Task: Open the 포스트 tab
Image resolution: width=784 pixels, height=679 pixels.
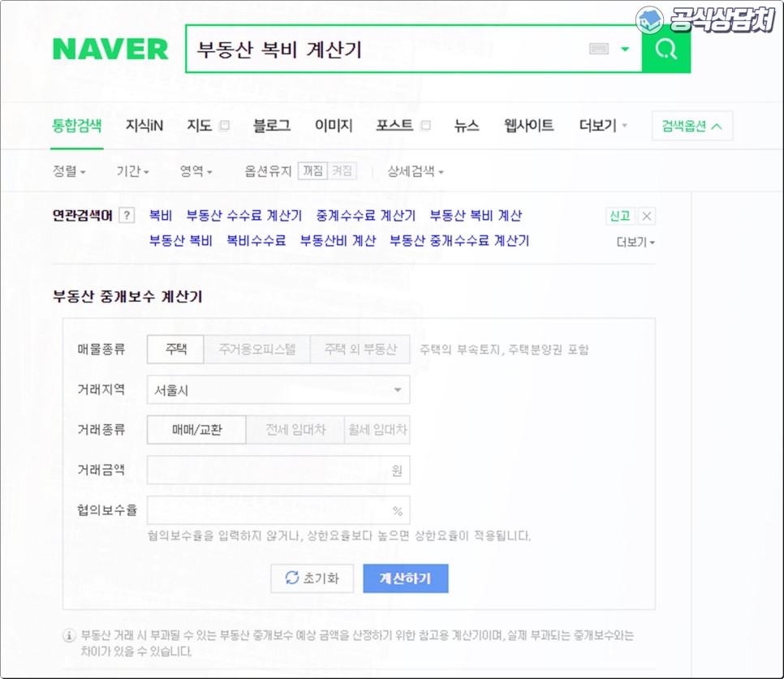Action: 394,126
